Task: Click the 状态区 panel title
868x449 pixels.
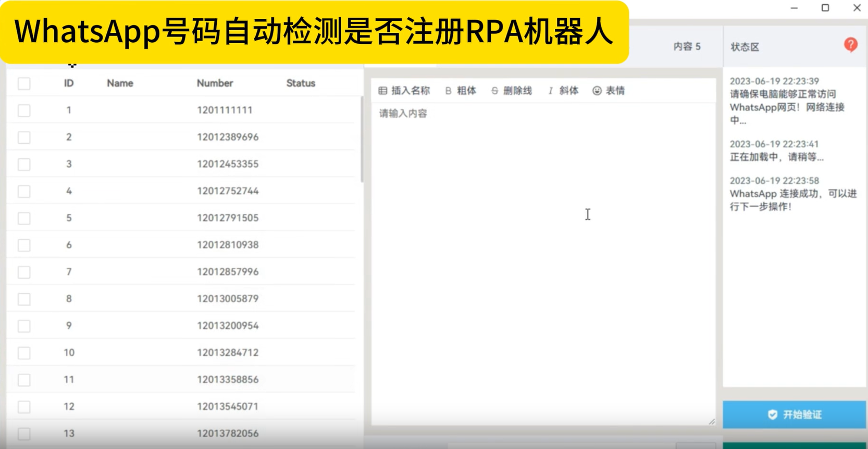Action: 745,47
